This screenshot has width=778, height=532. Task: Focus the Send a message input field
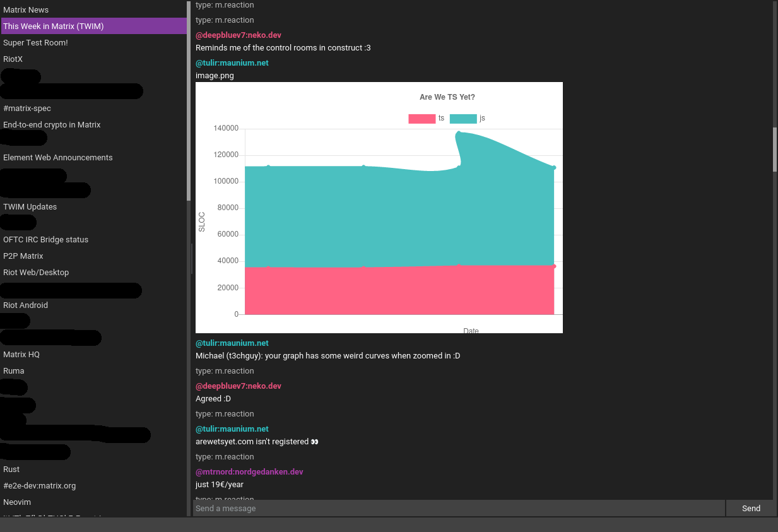point(459,508)
